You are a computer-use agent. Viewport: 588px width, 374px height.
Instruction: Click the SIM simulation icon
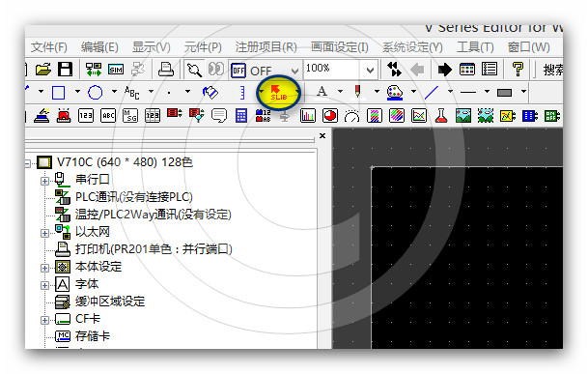tap(116, 70)
